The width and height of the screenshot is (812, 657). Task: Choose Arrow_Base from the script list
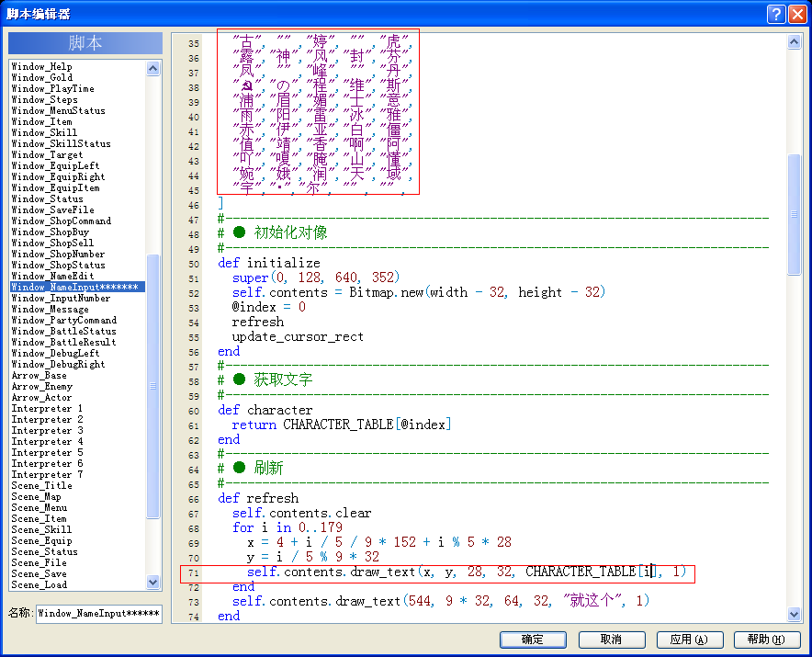tap(39, 375)
